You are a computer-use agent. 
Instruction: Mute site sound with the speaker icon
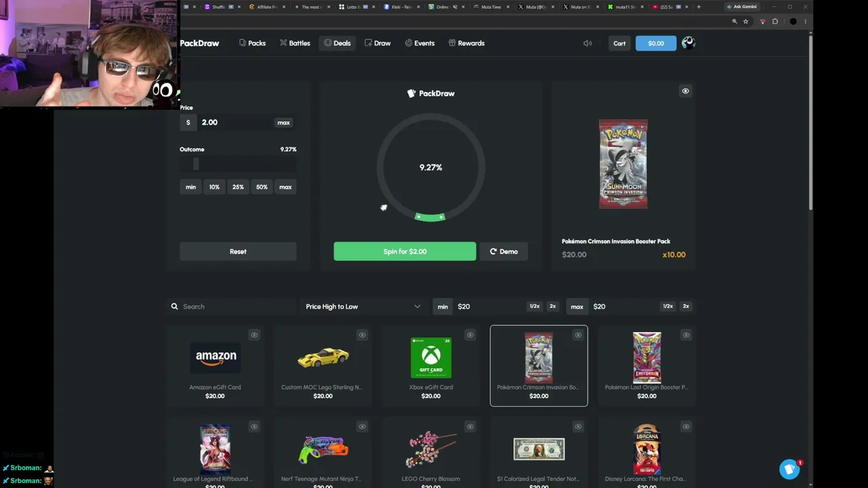tap(587, 43)
